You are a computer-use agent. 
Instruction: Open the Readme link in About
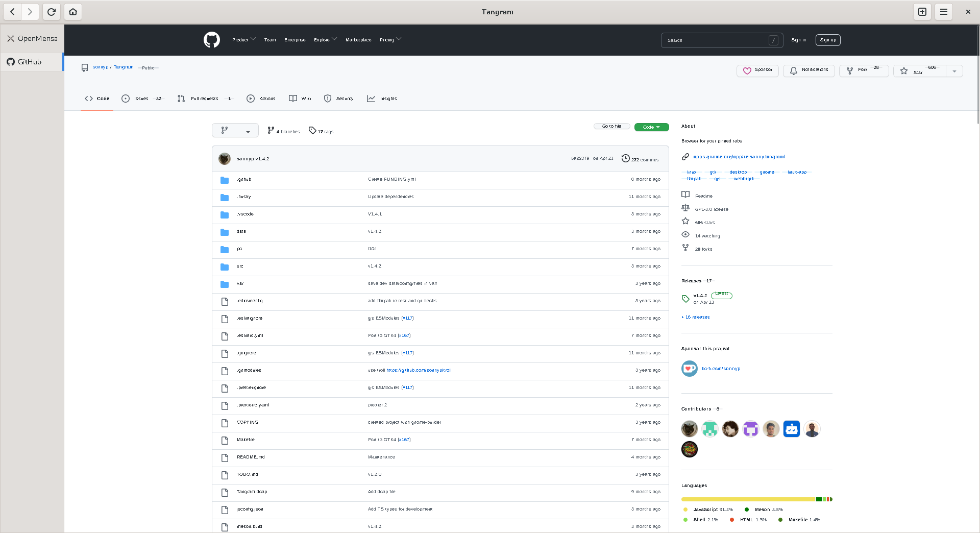[703, 196]
